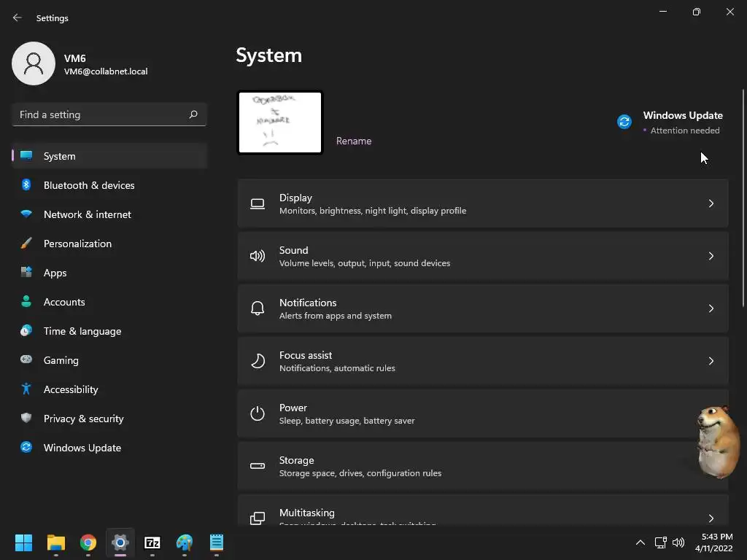747x560 pixels.
Task: Launch Google Chrome from the taskbar
Action: click(x=88, y=542)
